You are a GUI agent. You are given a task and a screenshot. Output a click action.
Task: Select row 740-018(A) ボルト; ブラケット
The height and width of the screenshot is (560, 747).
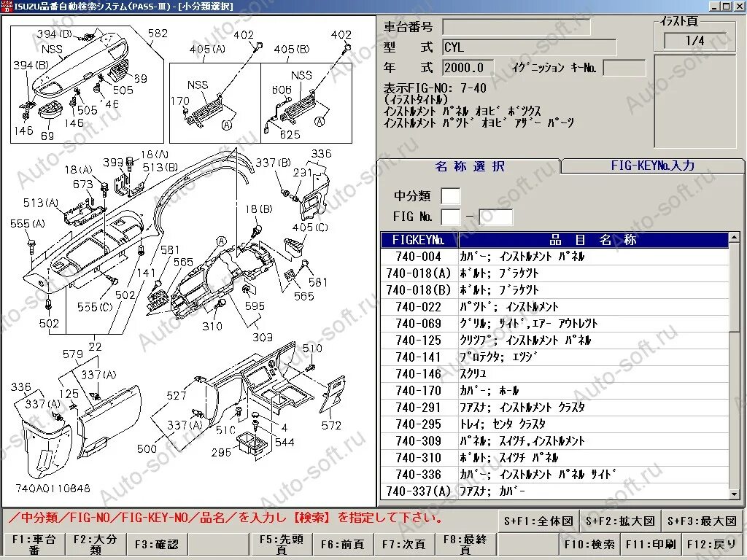click(x=555, y=273)
